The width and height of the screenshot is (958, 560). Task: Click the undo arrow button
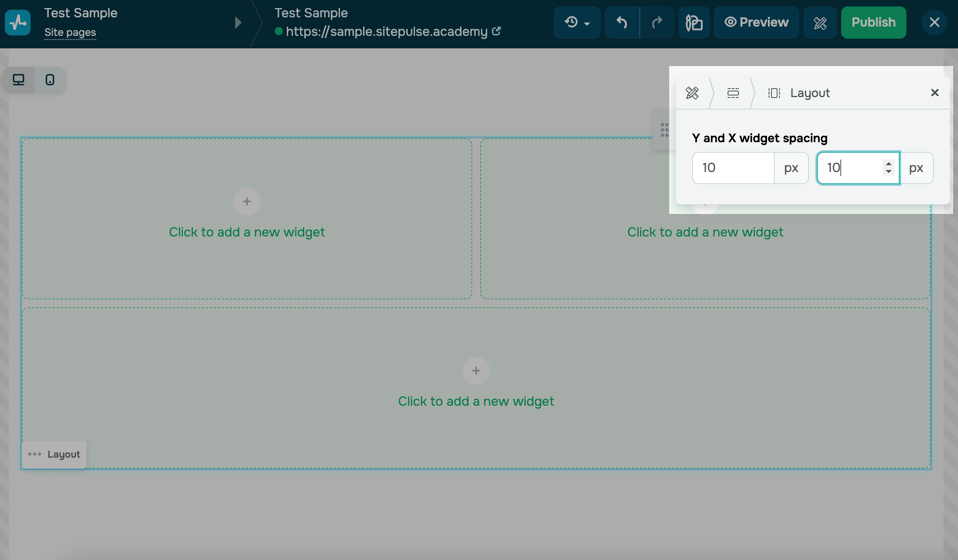(x=622, y=23)
